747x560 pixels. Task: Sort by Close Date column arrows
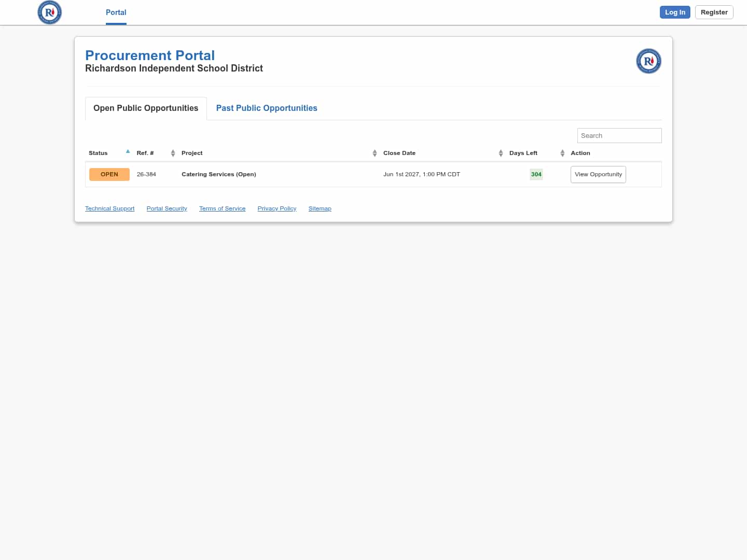(501, 153)
